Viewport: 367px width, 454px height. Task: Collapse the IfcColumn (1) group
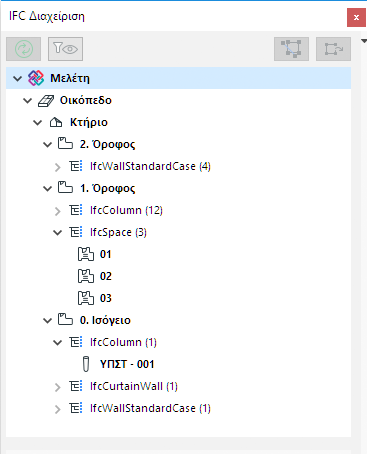pos(58,343)
